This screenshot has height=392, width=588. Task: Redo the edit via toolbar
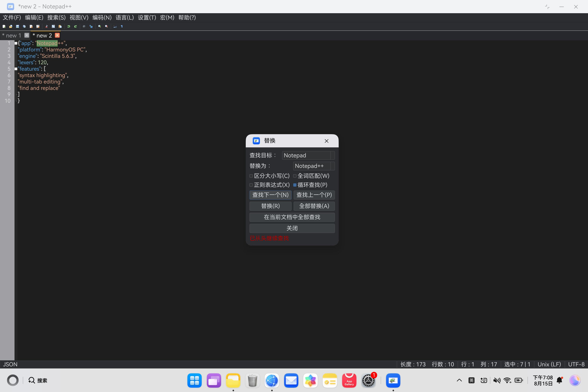76,26
